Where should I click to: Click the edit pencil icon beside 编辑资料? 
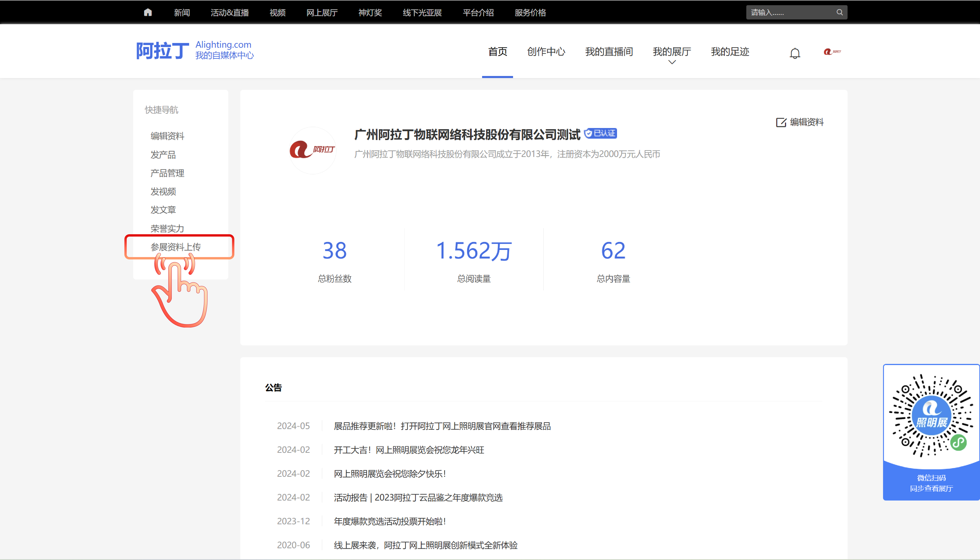(781, 122)
